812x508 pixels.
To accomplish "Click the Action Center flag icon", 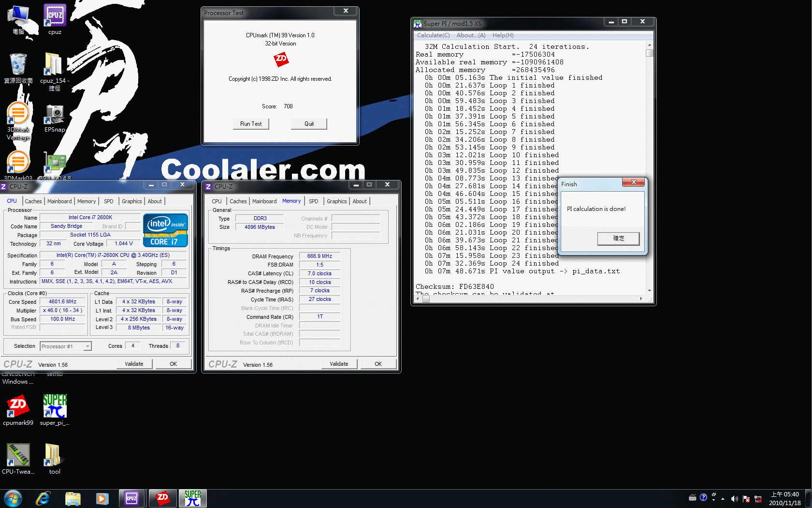I will [746, 498].
